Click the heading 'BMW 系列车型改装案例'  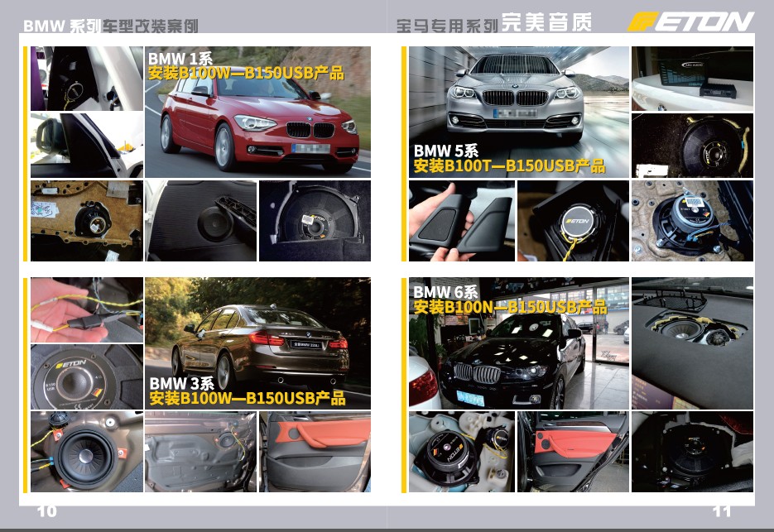point(111,26)
